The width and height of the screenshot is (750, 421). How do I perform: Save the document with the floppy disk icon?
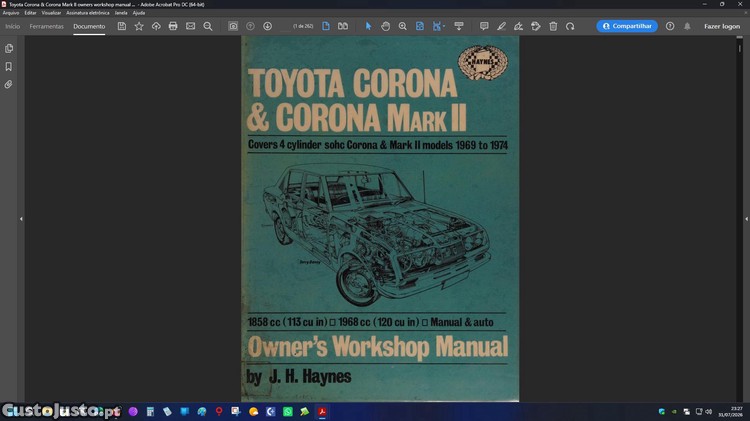tap(122, 26)
